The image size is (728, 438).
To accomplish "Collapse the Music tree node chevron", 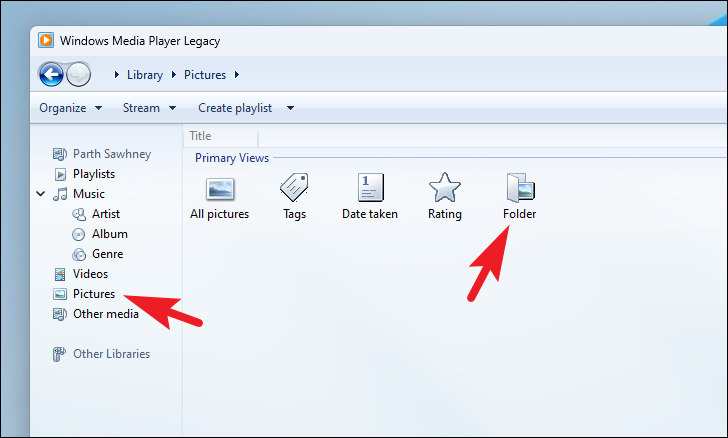I will pos(41,194).
